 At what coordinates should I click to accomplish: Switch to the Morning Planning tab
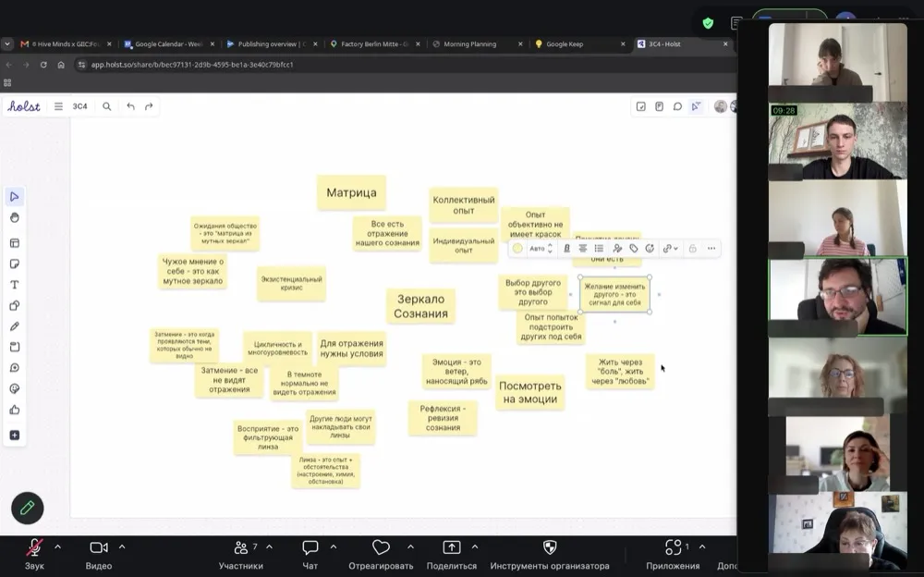[478, 43]
